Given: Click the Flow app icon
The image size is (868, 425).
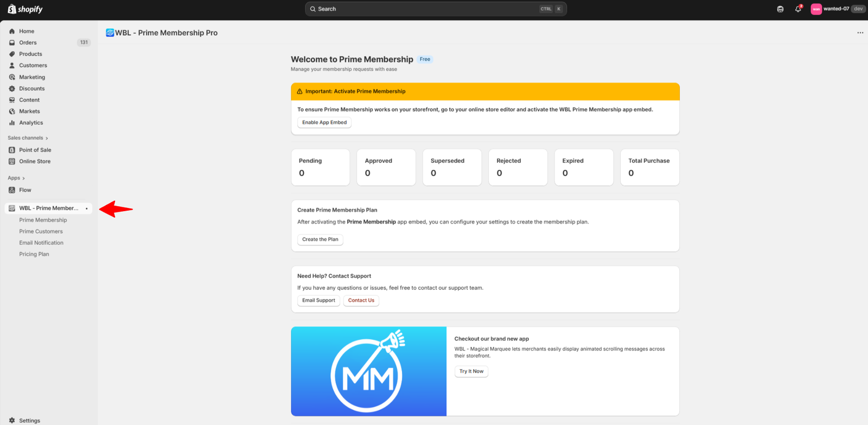Looking at the screenshot, I should 12,190.
